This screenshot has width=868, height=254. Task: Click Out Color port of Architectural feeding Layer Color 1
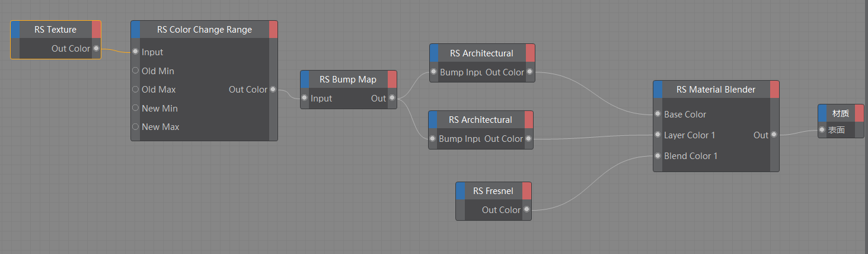528,139
